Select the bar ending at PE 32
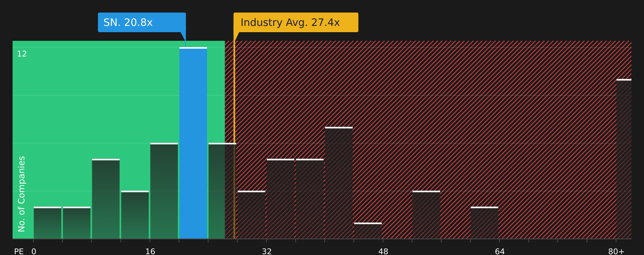Viewport: 644px width, 255px height. click(x=252, y=215)
